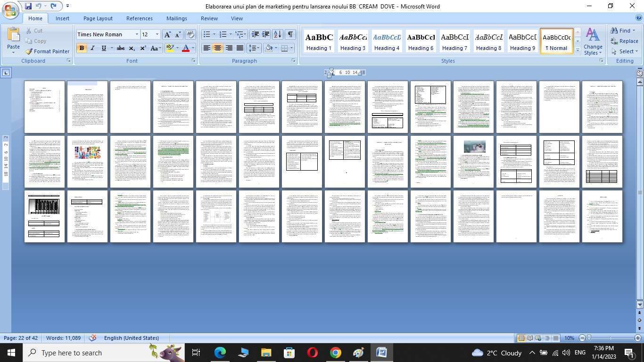The image size is (644, 362).
Task: Click the Sort paragraph icon
Action: [x=277, y=34]
